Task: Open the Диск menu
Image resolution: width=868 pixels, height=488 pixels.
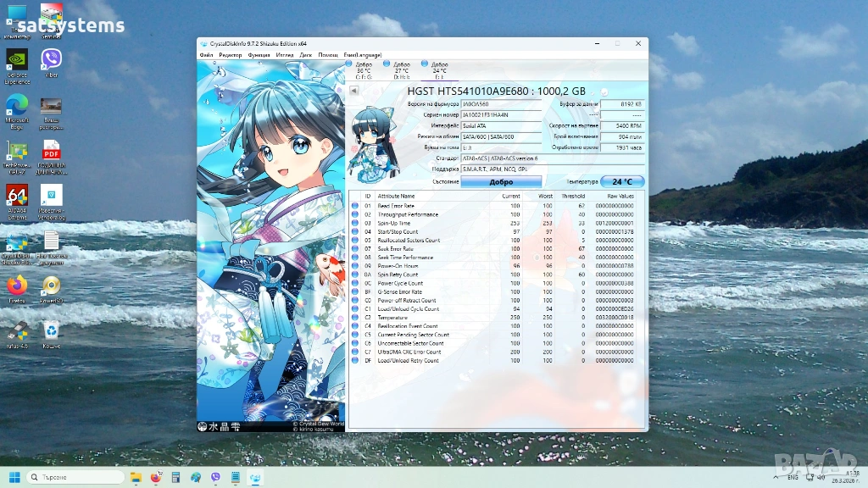Action: tap(306, 54)
